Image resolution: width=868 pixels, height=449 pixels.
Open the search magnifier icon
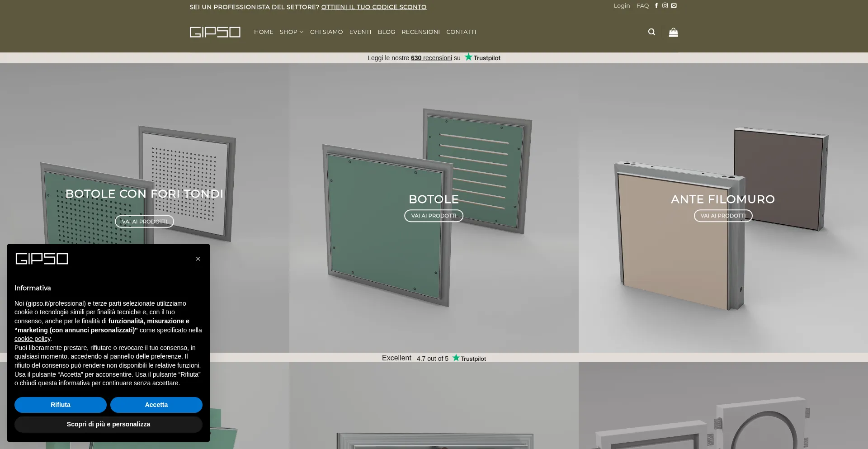click(651, 32)
